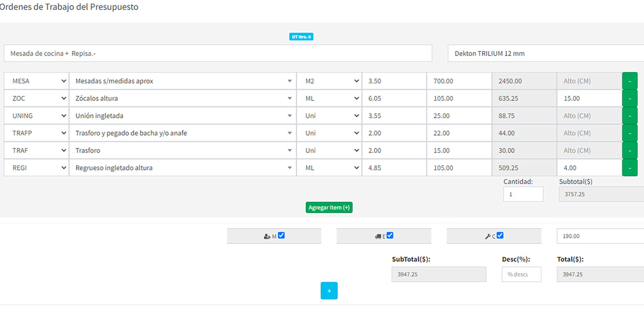This screenshot has height=309, width=644.
Task: Open the ML unit dropdown for REGI row
Action: (x=329, y=168)
